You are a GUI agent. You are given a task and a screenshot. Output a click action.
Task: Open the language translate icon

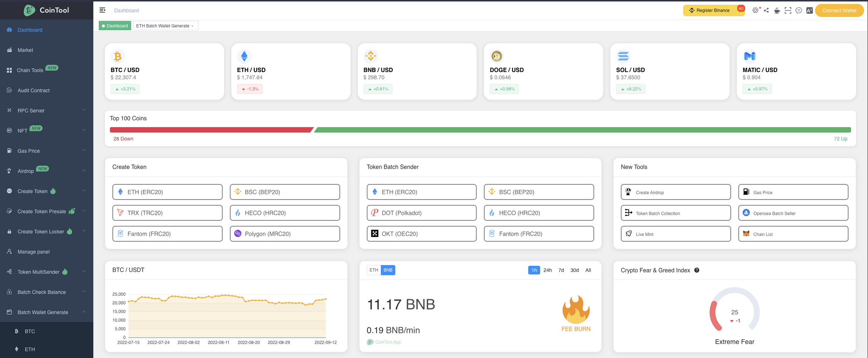(810, 10)
